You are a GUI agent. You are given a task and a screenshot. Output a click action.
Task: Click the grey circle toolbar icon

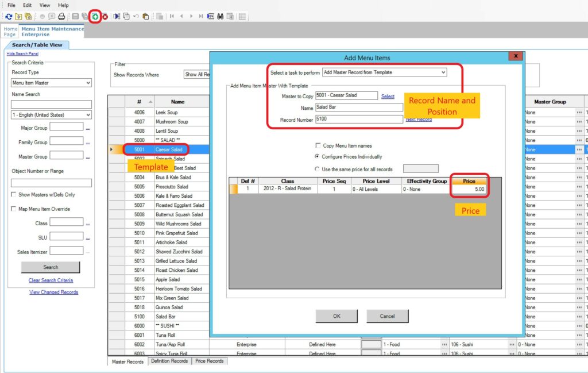click(x=42, y=17)
